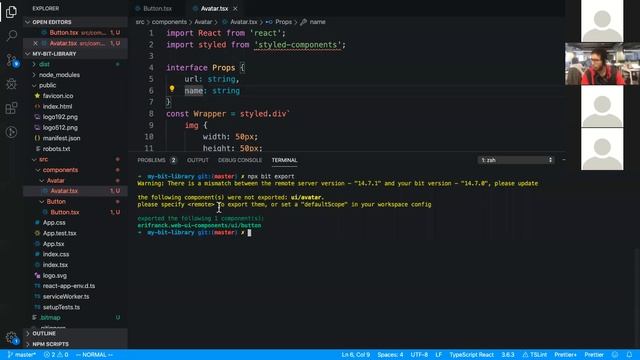Open App.css file
This screenshot has width=640, height=360.
click(x=54, y=222)
